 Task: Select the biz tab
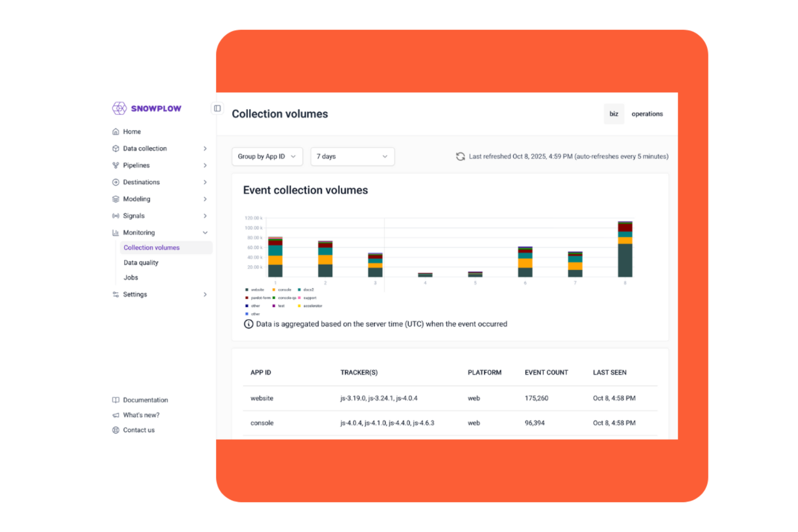tap(614, 114)
